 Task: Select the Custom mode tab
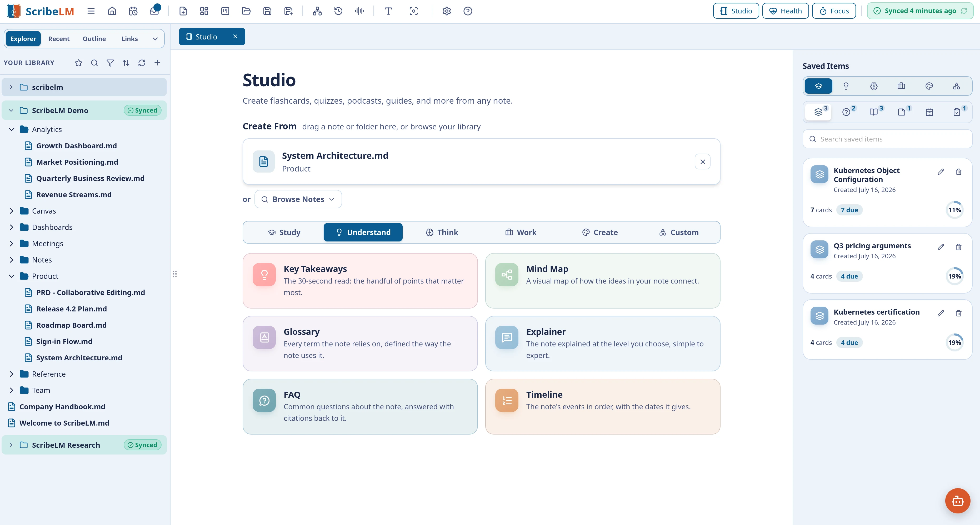tap(679, 232)
